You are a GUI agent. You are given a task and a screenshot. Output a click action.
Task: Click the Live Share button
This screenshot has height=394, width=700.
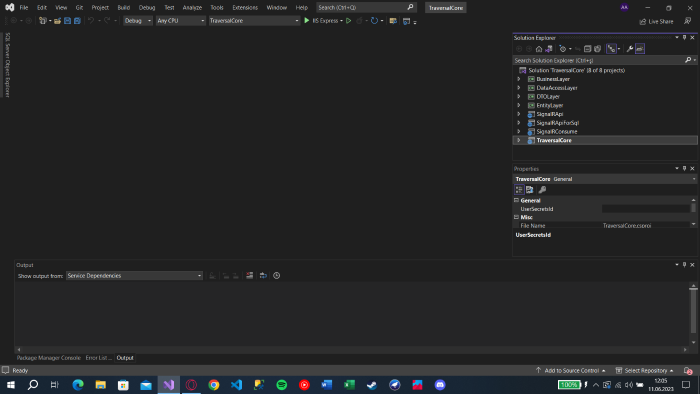click(x=656, y=21)
